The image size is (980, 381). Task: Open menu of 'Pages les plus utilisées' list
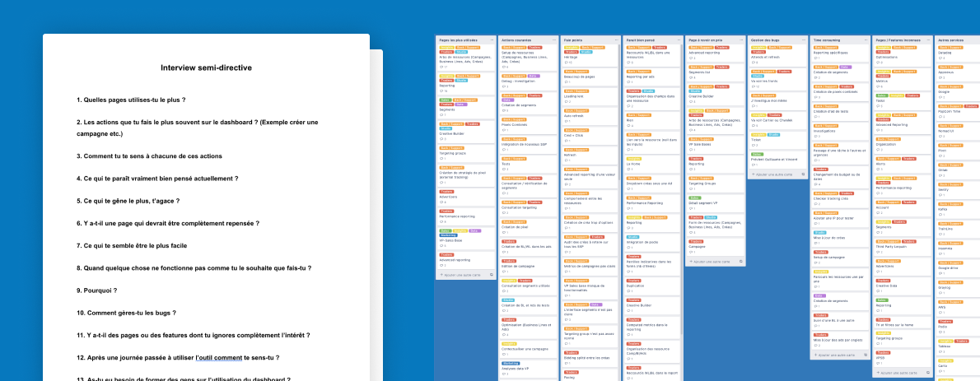point(492,40)
